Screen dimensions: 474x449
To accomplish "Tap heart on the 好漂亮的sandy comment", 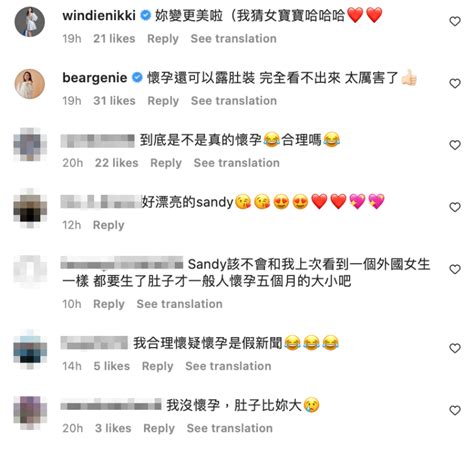I will [455, 207].
